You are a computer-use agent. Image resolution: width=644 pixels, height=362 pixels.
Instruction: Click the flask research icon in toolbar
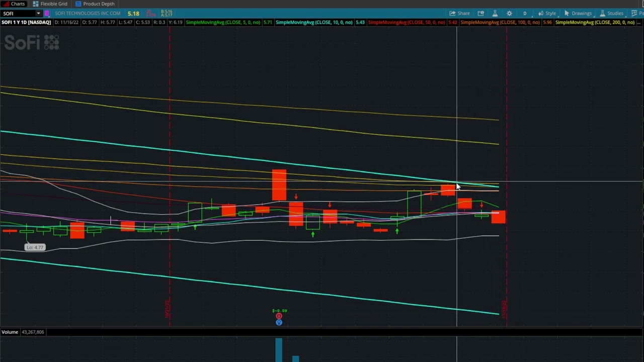pos(495,14)
